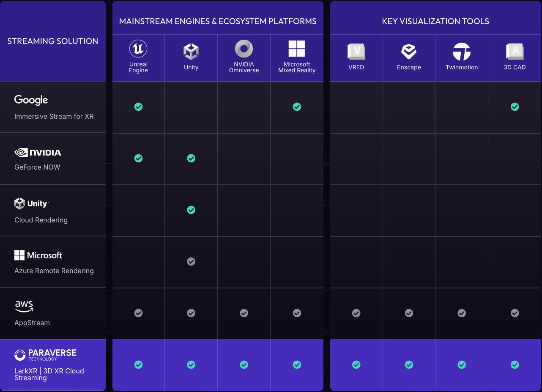Click NVIDIA GeForce NOW Unity checkmark

pyautogui.click(x=191, y=158)
